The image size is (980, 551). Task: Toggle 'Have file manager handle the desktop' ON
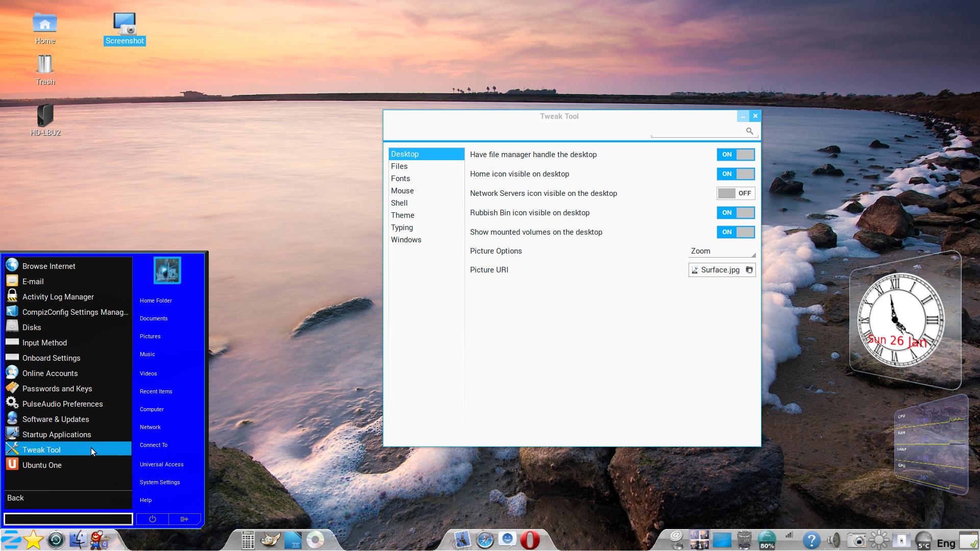[x=735, y=154]
